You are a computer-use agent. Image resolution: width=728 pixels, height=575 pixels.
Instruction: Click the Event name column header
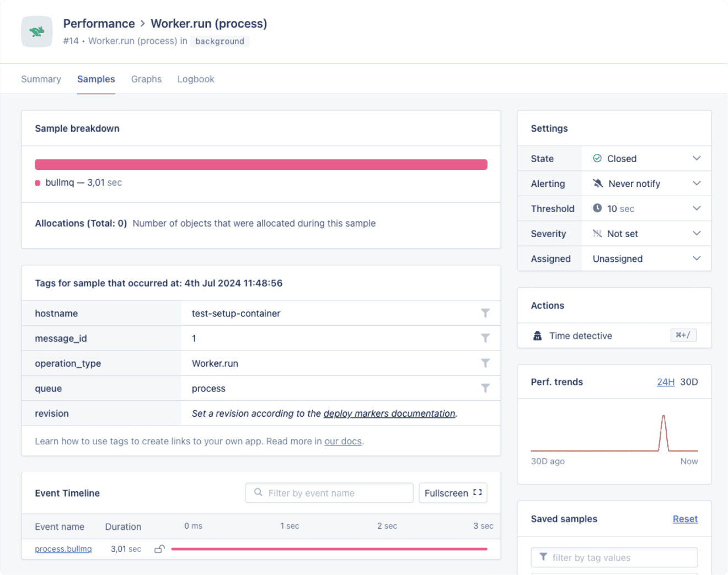(x=60, y=526)
